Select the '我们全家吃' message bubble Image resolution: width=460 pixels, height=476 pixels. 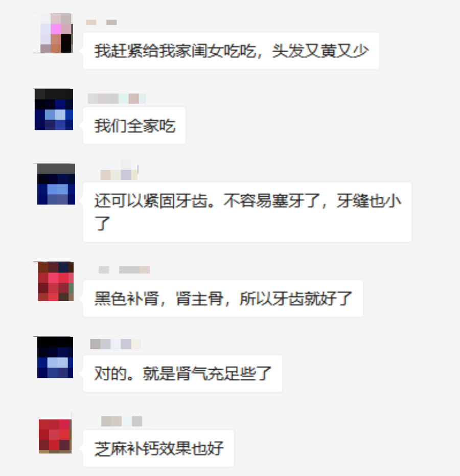pos(134,126)
